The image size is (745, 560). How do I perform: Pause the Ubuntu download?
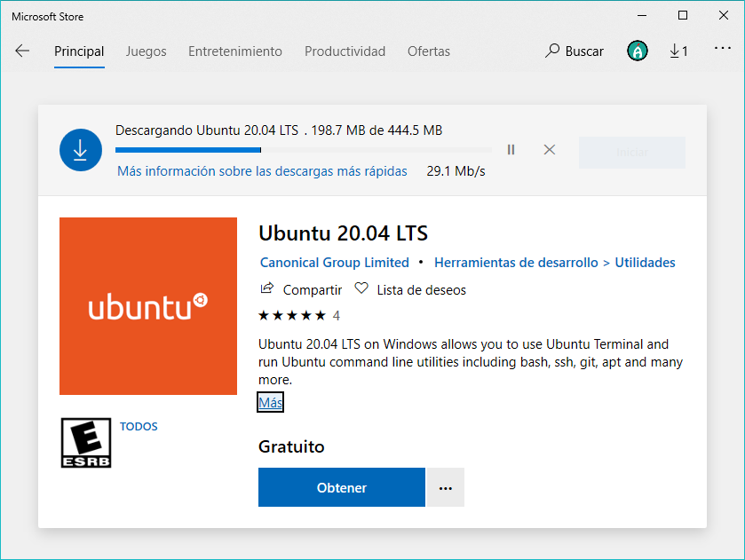click(511, 149)
